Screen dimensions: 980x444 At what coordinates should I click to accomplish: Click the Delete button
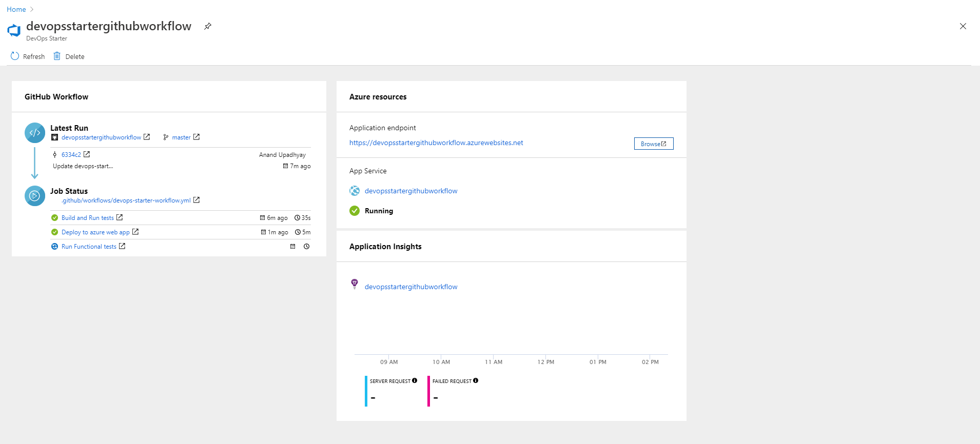click(x=69, y=56)
